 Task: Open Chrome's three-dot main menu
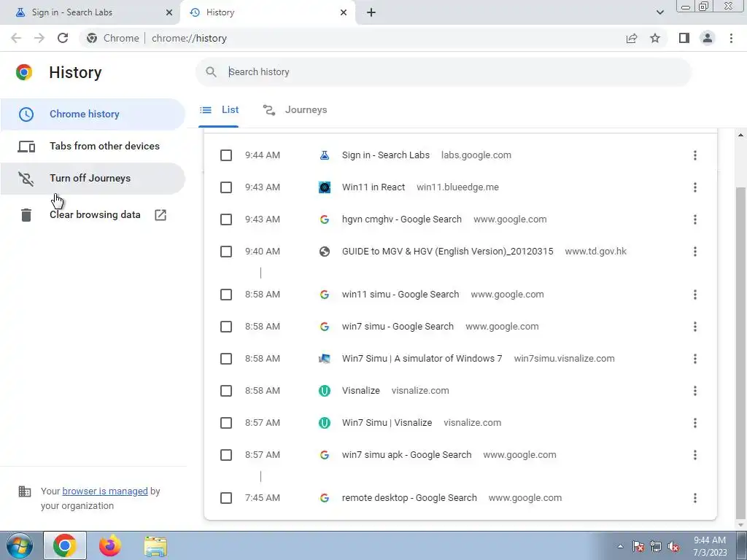click(x=731, y=38)
